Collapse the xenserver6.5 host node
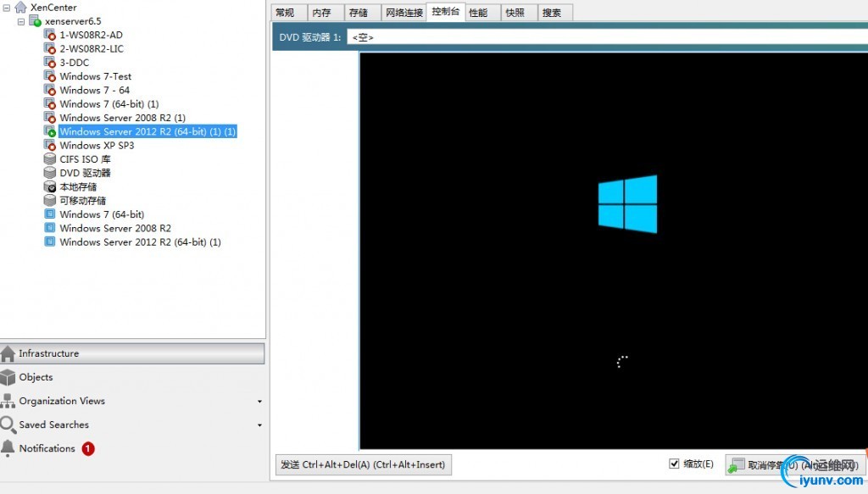 21,21
